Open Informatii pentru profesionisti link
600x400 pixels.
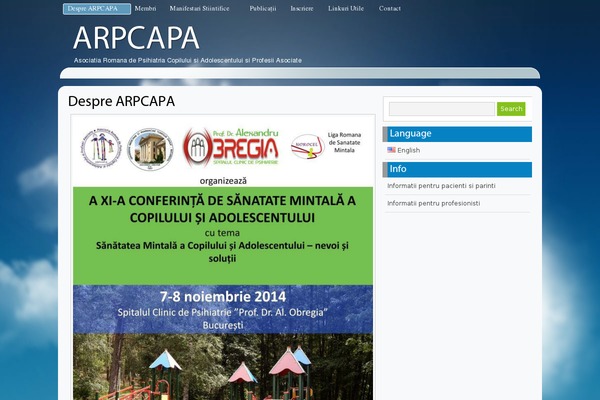click(434, 203)
